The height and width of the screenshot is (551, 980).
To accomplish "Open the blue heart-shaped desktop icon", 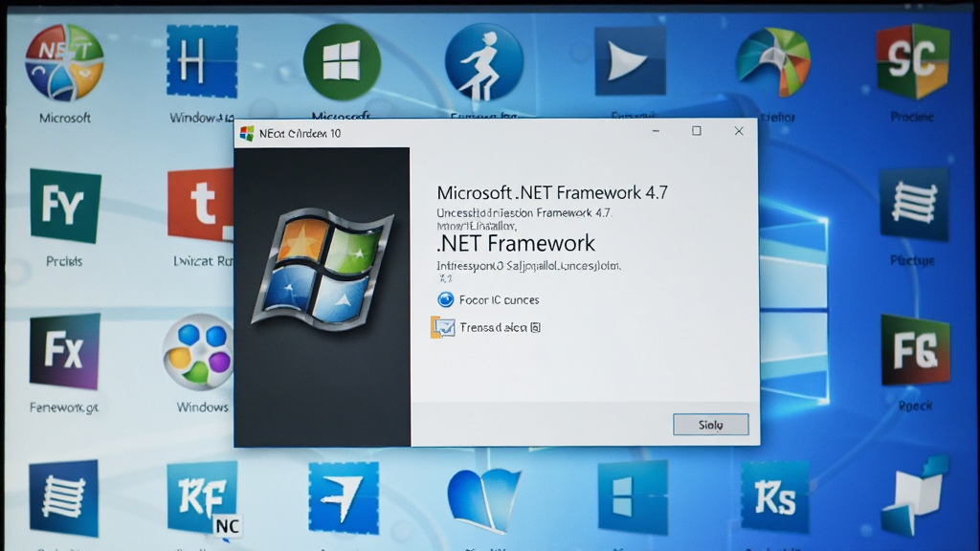I will coord(483,499).
